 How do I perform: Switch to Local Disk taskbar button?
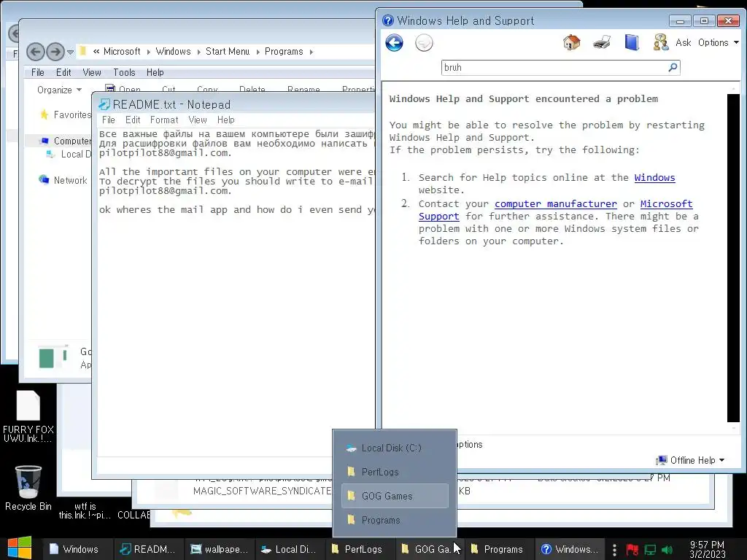click(290, 549)
